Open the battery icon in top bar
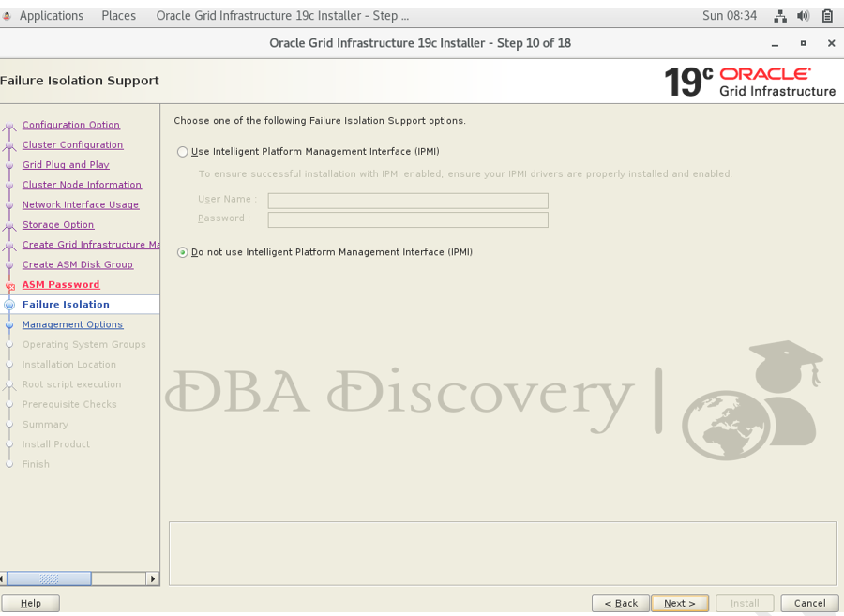The height and width of the screenshot is (616, 844). tap(827, 16)
